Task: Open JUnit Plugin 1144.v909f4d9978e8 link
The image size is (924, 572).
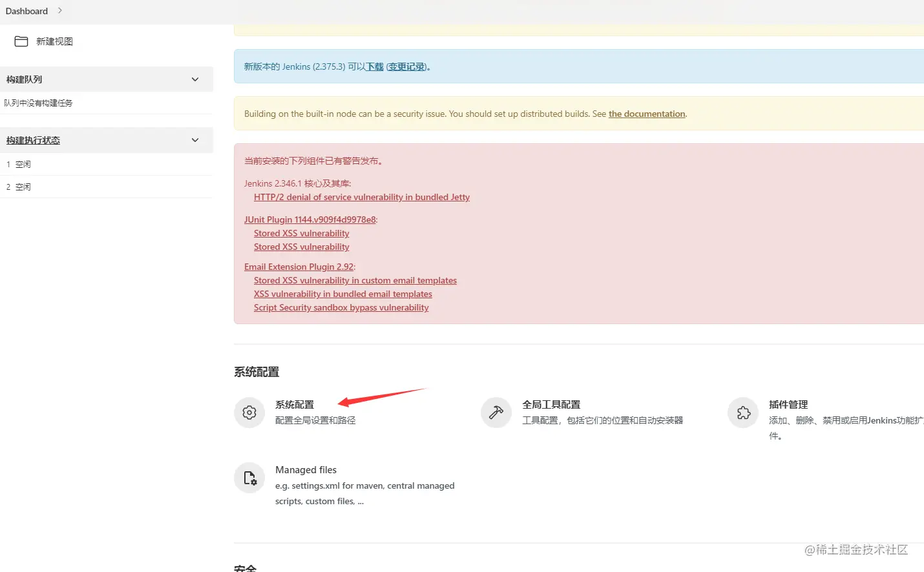Action: coord(310,220)
